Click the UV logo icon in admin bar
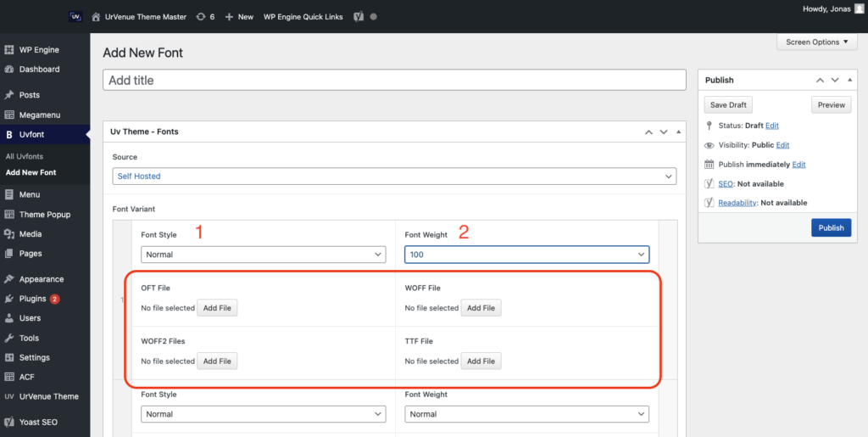The height and width of the screenshot is (437, 868). pos(75,16)
